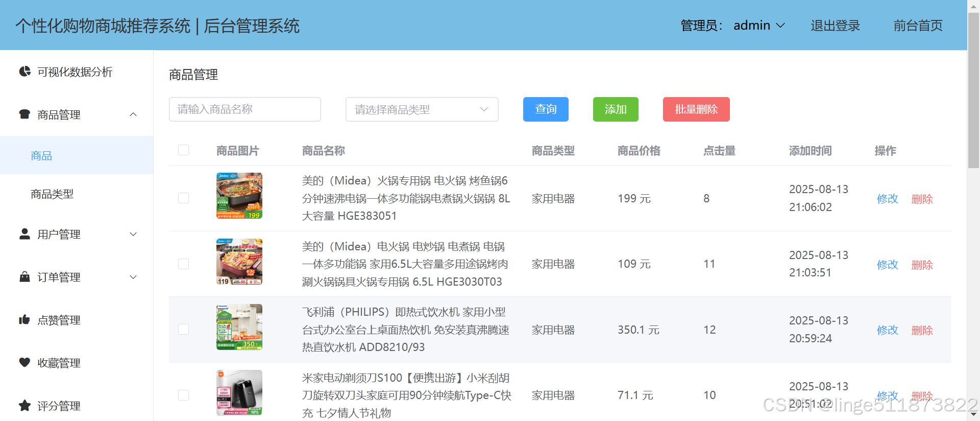Open the PHILIPS water dispenser thumbnail
980x421 pixels.
click(x=239, y=327)
